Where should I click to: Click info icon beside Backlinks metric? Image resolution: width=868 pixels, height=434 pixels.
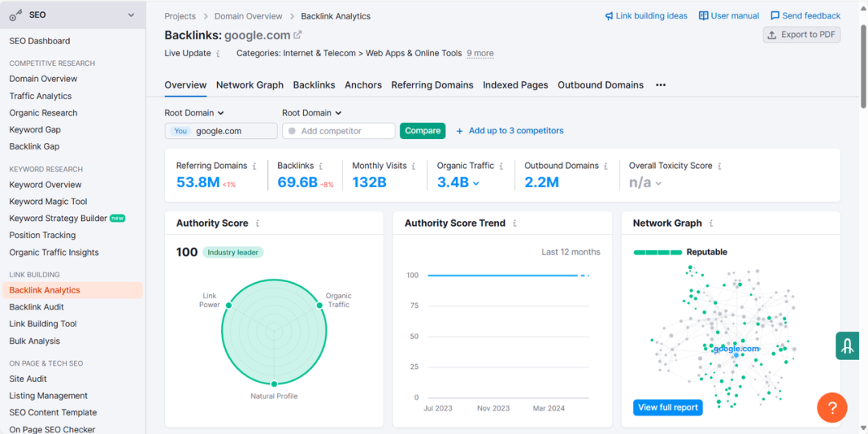pos(321,166)
